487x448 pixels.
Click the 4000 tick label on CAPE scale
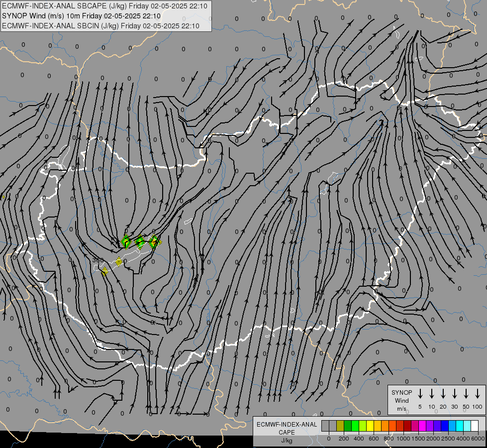pyautogui.click(x=463, y=439)
